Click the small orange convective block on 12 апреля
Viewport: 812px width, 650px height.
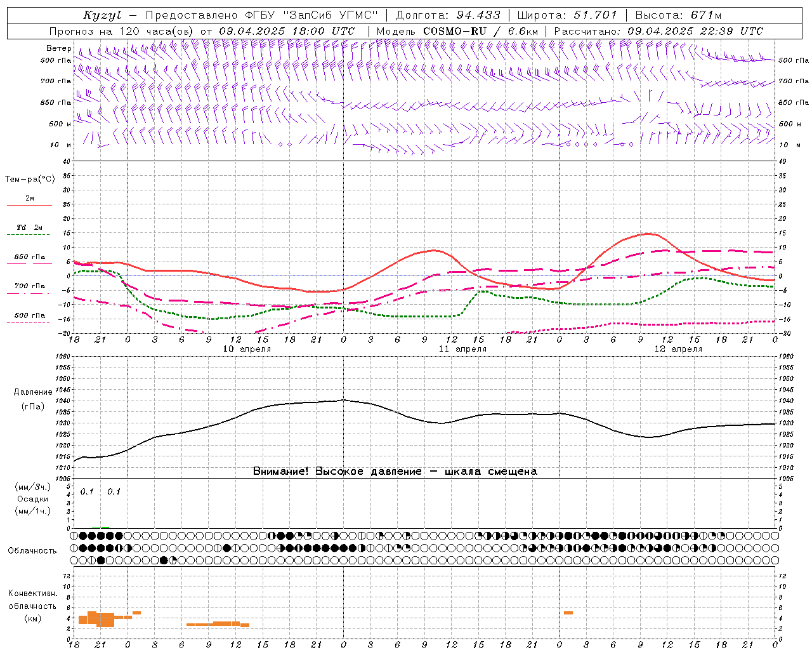tap(568, 613)
